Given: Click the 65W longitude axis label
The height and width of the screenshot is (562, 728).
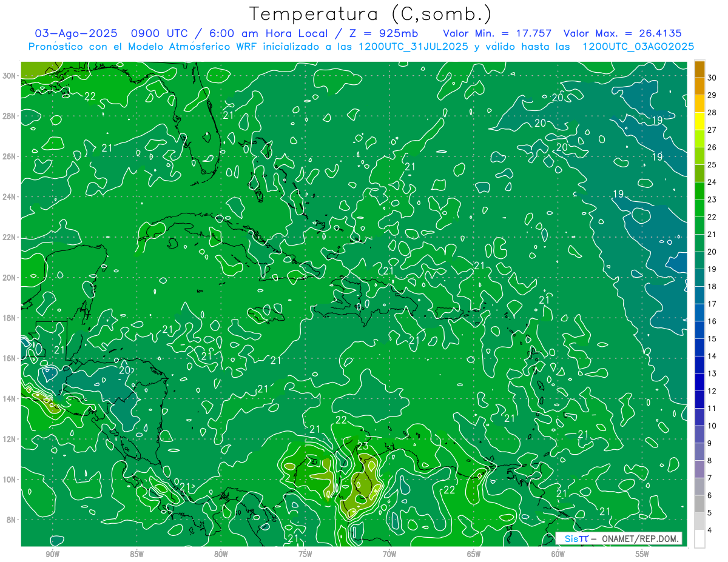Looking at the screenshot, I should pos(474,554).
